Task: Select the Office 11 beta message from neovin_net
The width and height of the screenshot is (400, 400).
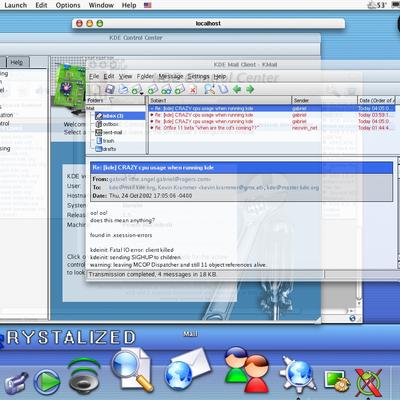Action: (272, 128)
